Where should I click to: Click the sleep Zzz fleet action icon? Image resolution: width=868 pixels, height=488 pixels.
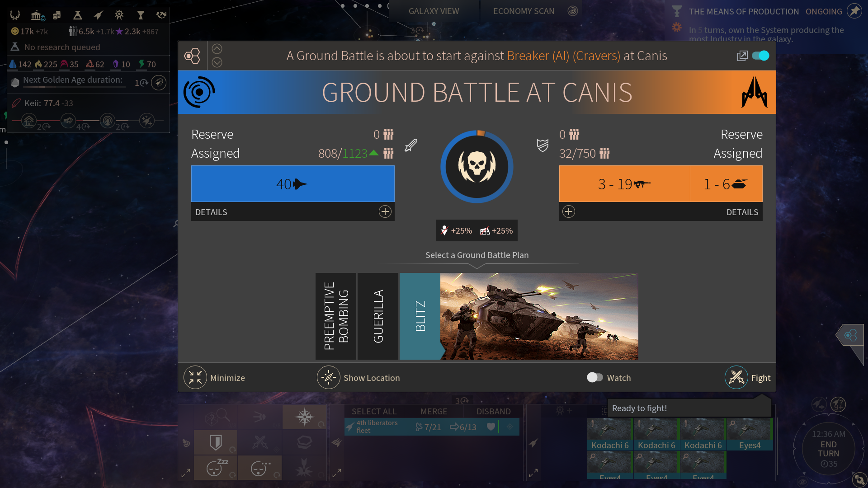[x=216, y=468]
